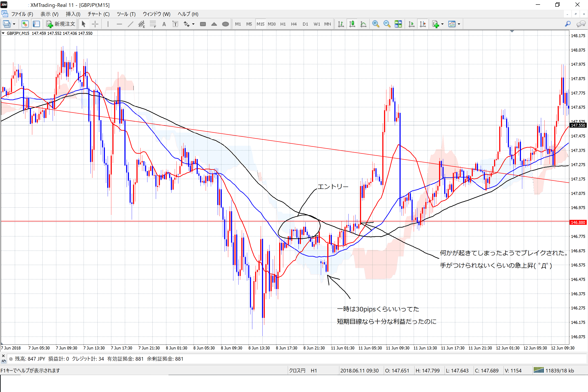Screen dimensions: 588x392
Task: Open the search magnifier icon
Action: point(568,24)
